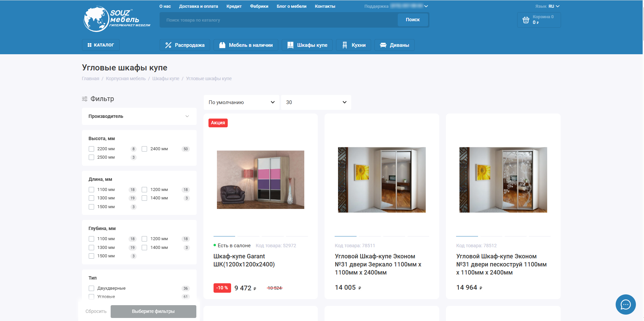Open the 30 items per page dropdown
Image resolution: width=644 pixels, height=321 pixels.
(x=316, y=102)
